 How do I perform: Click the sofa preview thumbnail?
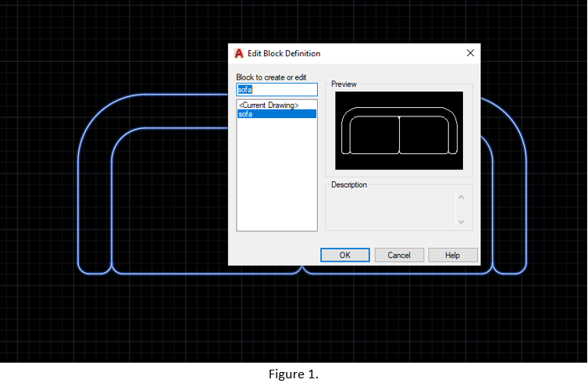coord(399,131)
